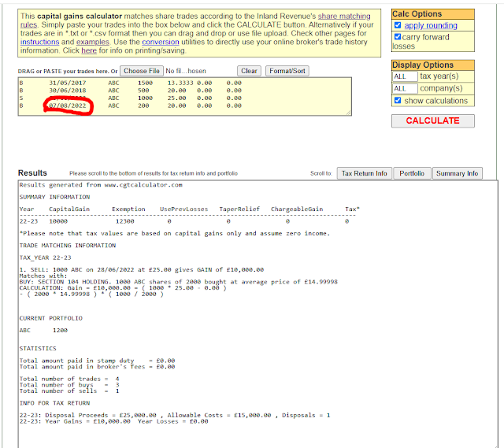The image size is (504, 448).
Task: Click the Clear button
Action: tap(249, 71)
